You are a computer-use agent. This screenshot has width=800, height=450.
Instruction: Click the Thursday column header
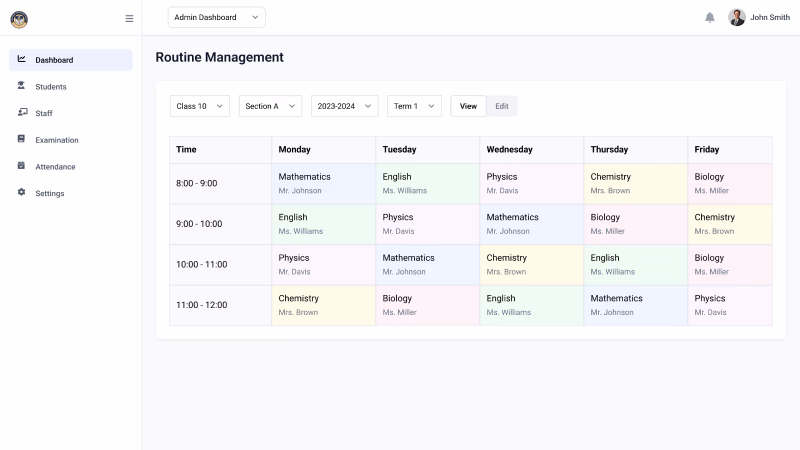coord(636,149)
